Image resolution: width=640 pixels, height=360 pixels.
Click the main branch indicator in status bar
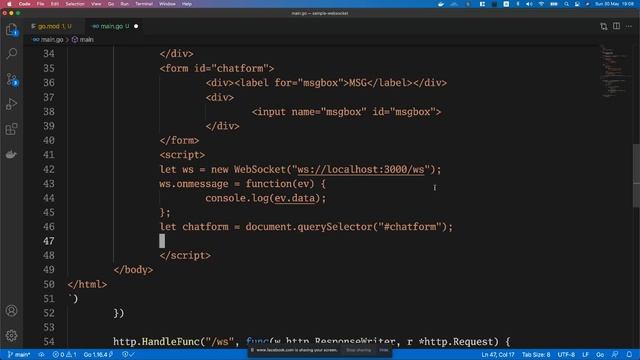tap(19, 354)
